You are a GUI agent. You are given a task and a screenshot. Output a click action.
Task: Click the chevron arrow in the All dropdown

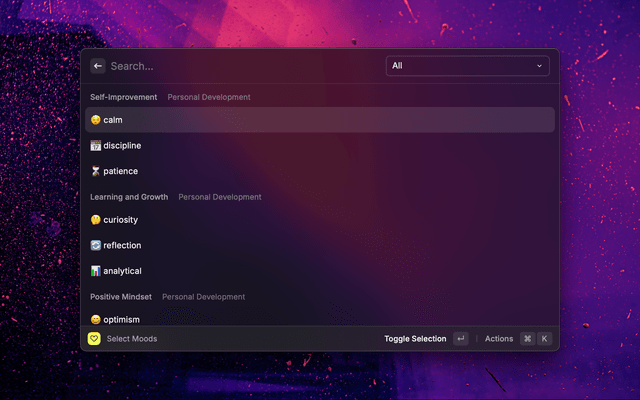[540, 66]
